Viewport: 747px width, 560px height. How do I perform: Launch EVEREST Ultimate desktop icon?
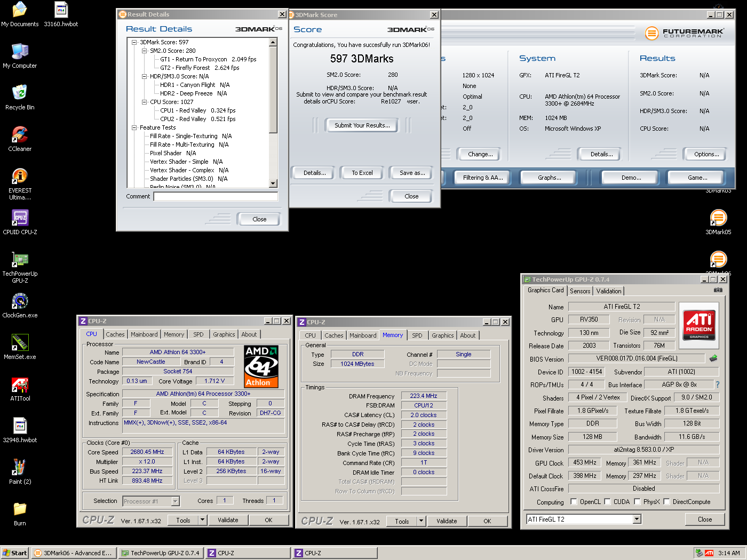20,184
